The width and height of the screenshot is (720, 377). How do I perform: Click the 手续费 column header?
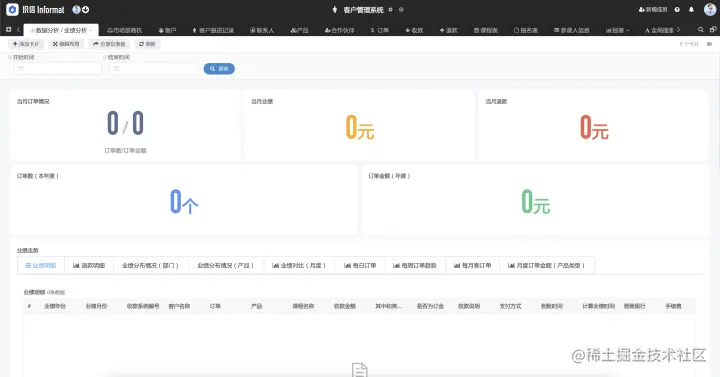coord(673,306)
